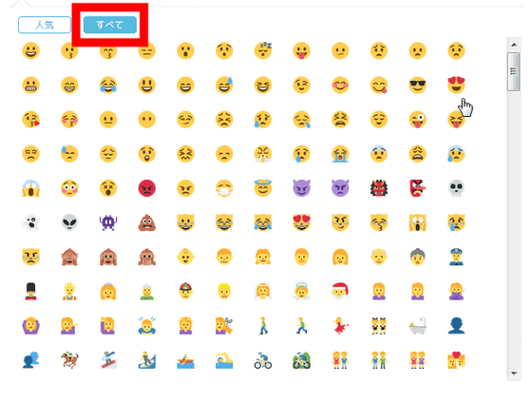Screen dimensions: 532x403
Task: Pick the face screaming in fear emoji
Action: pos(30,188)
